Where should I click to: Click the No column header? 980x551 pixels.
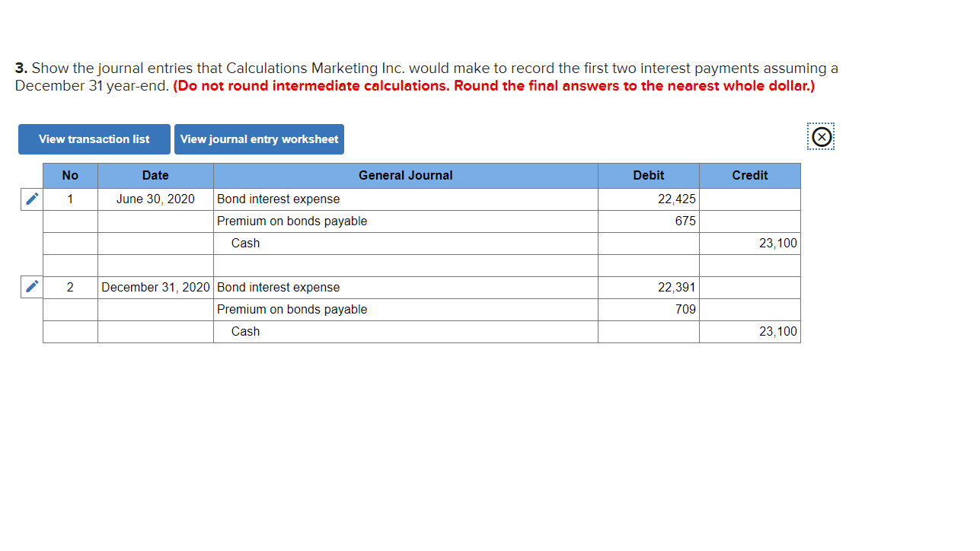coord(70,175)
